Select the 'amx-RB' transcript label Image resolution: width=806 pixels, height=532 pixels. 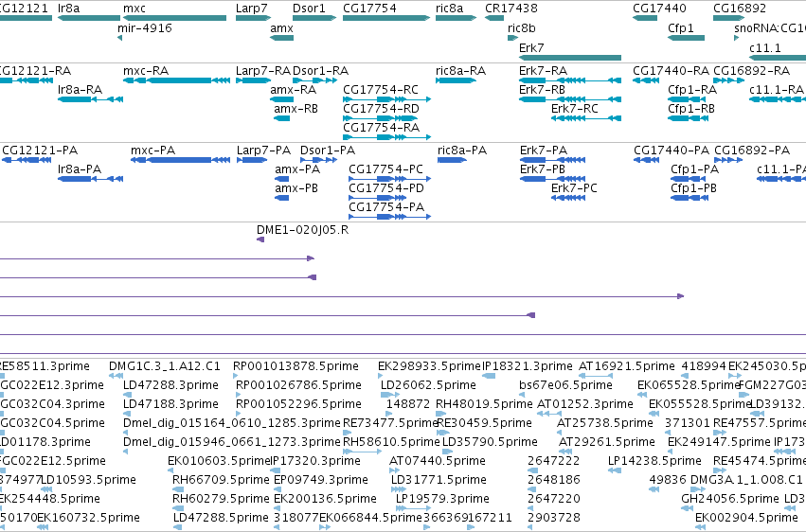click(296, 108)
